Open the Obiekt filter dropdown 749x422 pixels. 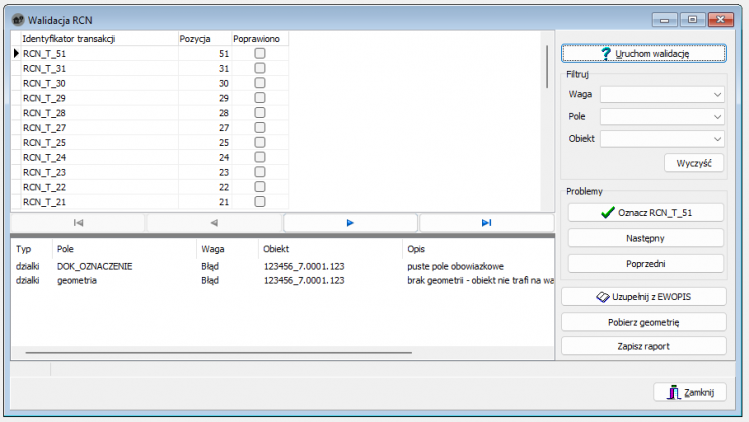[x=662, y=139]
